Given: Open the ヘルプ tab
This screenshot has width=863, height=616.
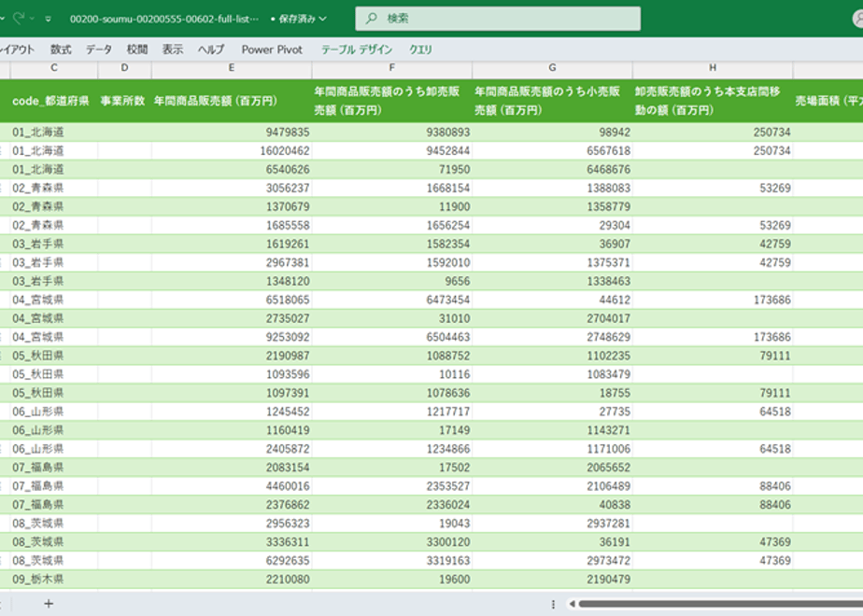Looking at the screenshot, I should [x=211, y=49].
